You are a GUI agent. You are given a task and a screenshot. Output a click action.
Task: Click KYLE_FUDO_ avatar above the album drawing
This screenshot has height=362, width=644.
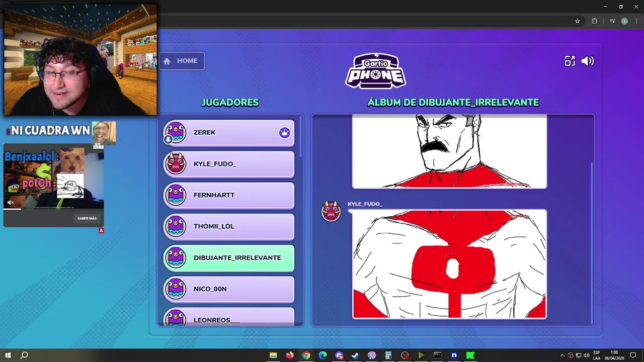(x=331, y=211)
